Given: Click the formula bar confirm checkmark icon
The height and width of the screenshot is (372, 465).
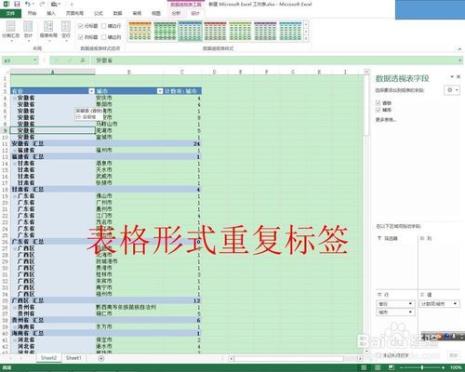Looking at the screenshot, I should (70, 60).
